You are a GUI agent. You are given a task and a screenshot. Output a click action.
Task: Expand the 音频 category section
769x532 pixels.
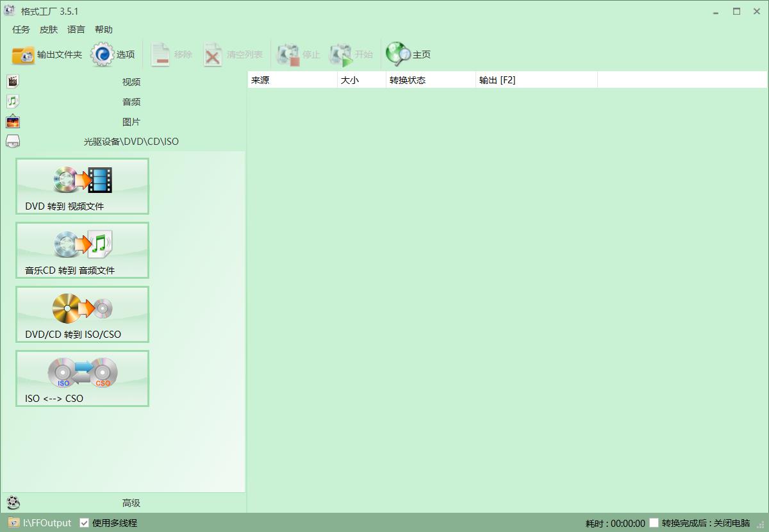[x=131, y=102]
